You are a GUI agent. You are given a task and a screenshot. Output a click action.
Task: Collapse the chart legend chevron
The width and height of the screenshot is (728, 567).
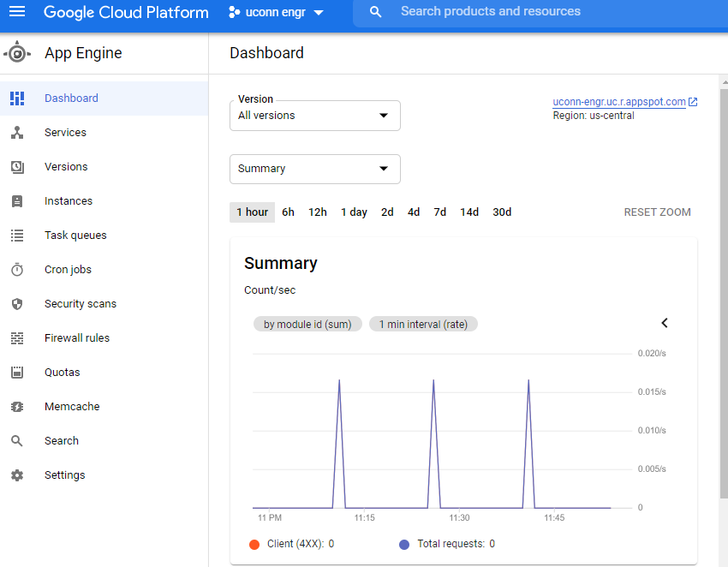coord(665,323)
